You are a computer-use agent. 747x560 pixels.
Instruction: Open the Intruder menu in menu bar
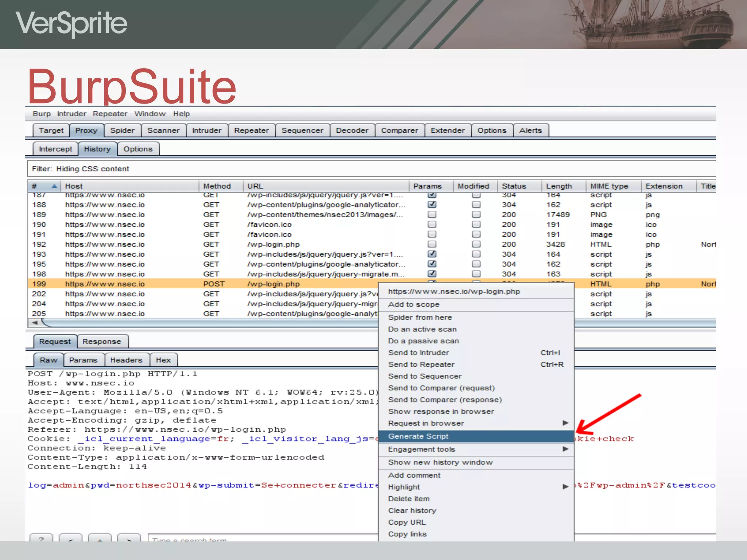point(71,114)
